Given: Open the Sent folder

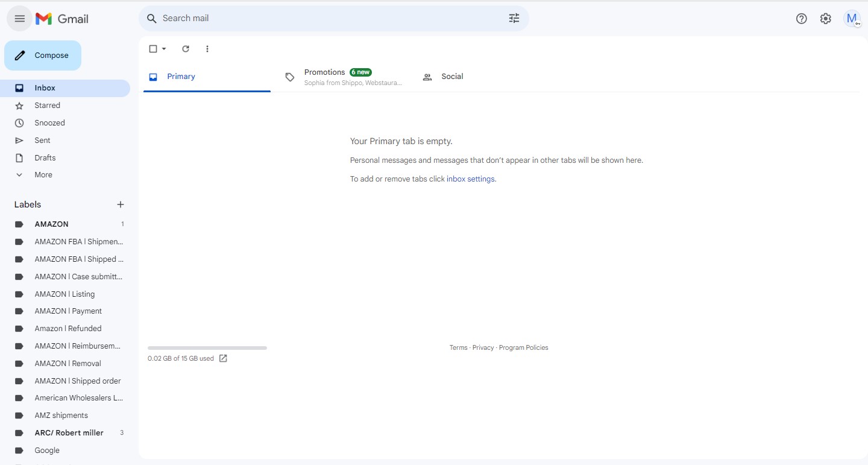Looking at the screenshot, I should click(65, 141).
